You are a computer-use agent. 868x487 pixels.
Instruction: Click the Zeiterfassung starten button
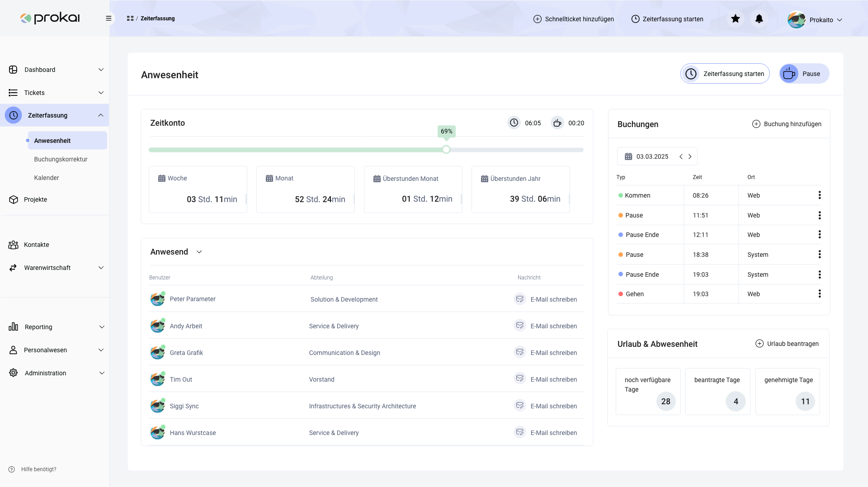pyautogui.click(x=725, y=73)
